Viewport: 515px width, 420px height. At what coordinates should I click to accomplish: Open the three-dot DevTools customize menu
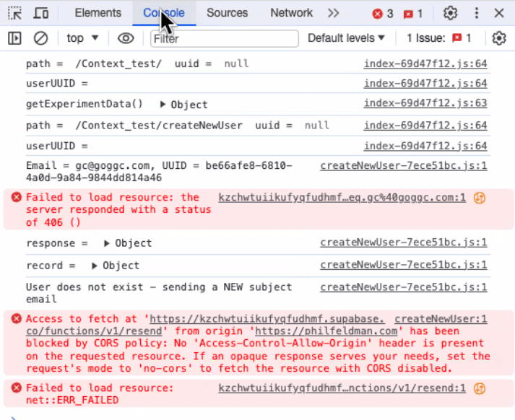476,13
